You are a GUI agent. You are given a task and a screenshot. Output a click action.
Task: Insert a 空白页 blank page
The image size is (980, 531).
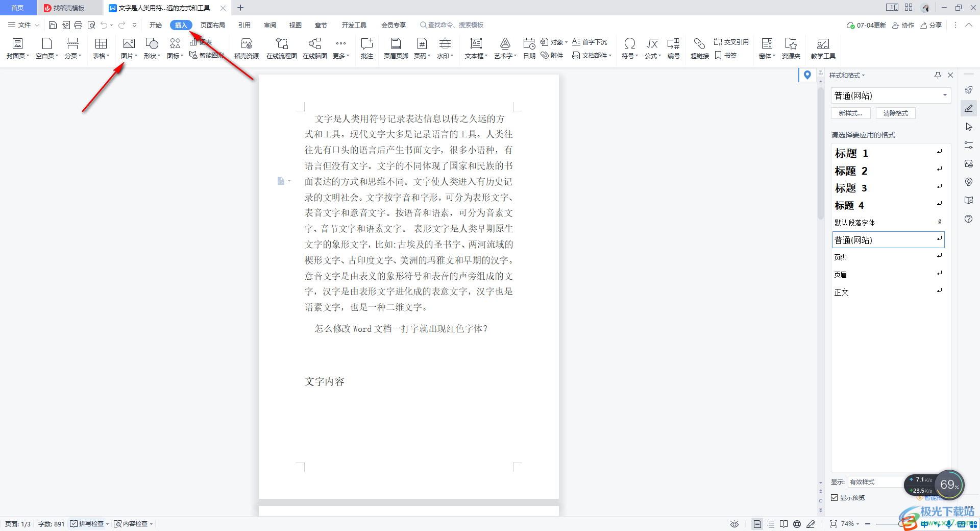click(x=46, y=49)
